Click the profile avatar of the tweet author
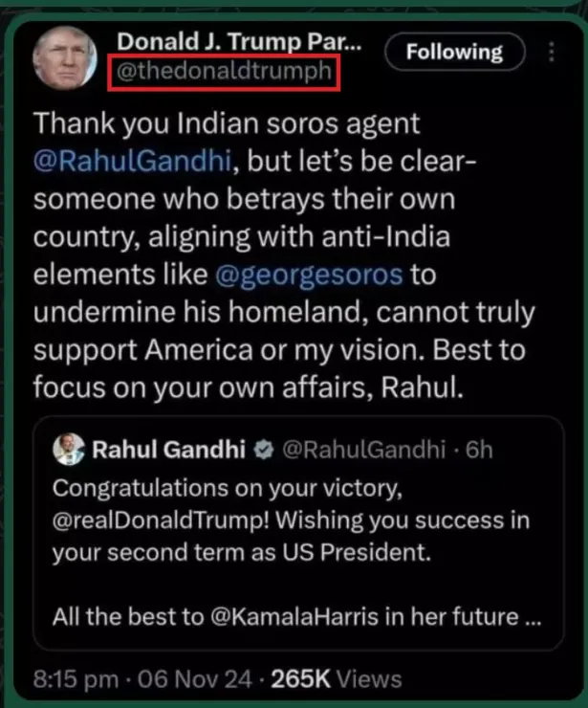This screenshot has height=708, width=588. [x=65, y=56]
